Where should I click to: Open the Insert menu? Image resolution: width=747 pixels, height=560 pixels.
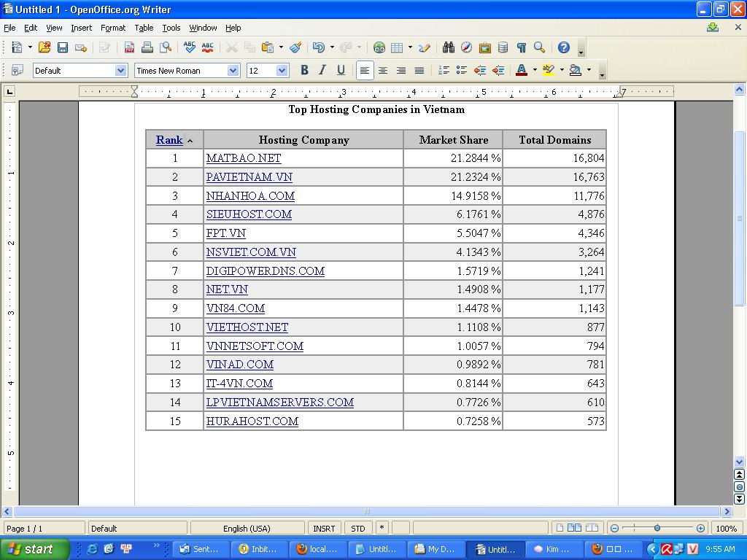82,28
